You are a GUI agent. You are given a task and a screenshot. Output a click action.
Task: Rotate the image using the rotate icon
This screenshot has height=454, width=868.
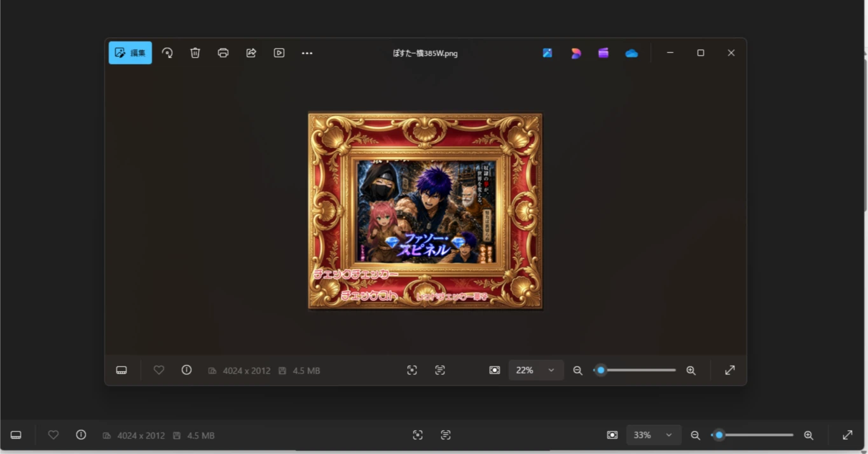click(x=167, y=53)
